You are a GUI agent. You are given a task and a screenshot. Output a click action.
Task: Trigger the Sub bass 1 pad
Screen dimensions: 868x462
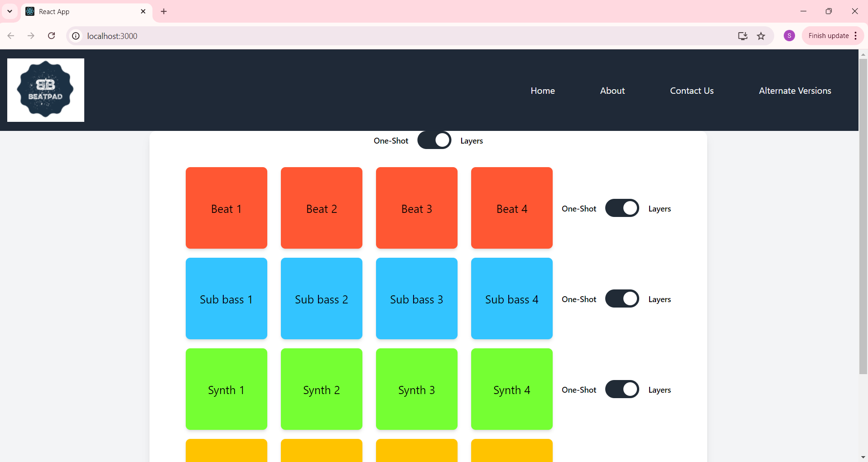[x=227, y=298]
